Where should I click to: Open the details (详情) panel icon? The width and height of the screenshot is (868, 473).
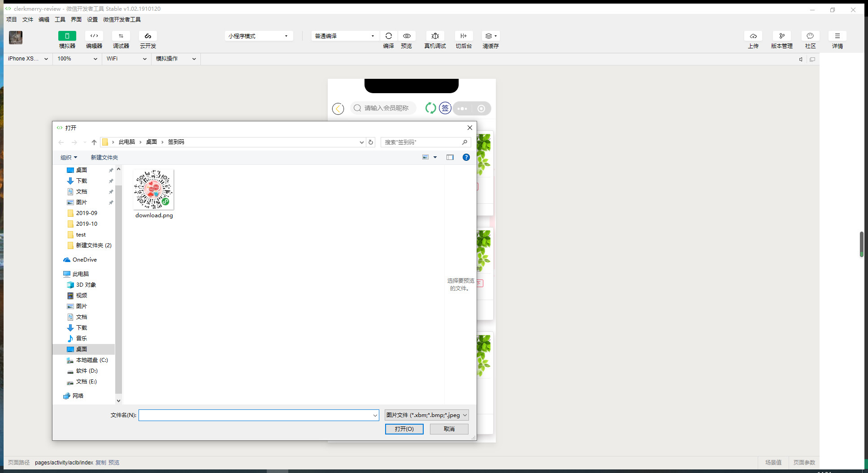[838, 36]
